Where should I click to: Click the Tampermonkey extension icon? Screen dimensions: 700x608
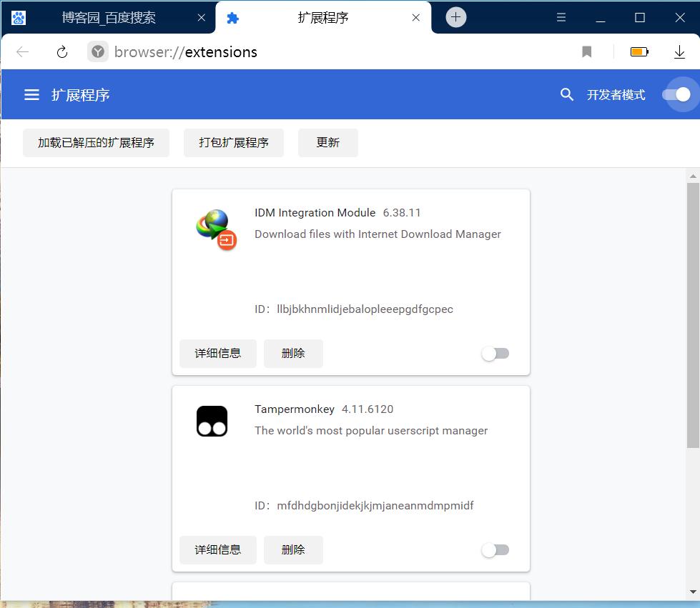click(x=212, y=422)
